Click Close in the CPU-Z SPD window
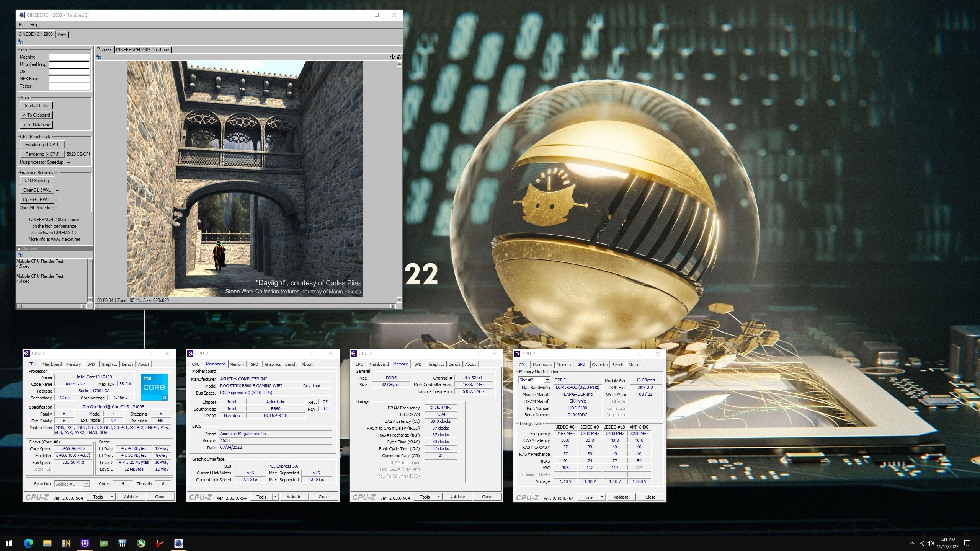 click(x=650, y=497)
